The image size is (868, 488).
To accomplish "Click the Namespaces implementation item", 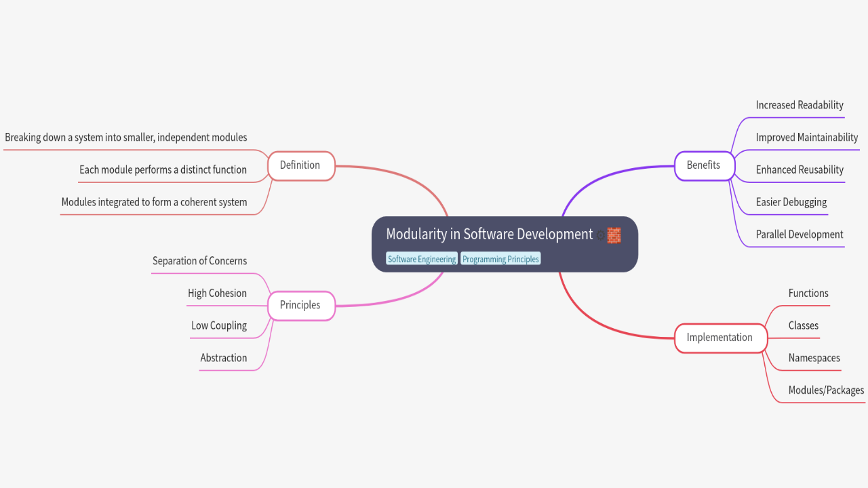I will tap(814, 358).
